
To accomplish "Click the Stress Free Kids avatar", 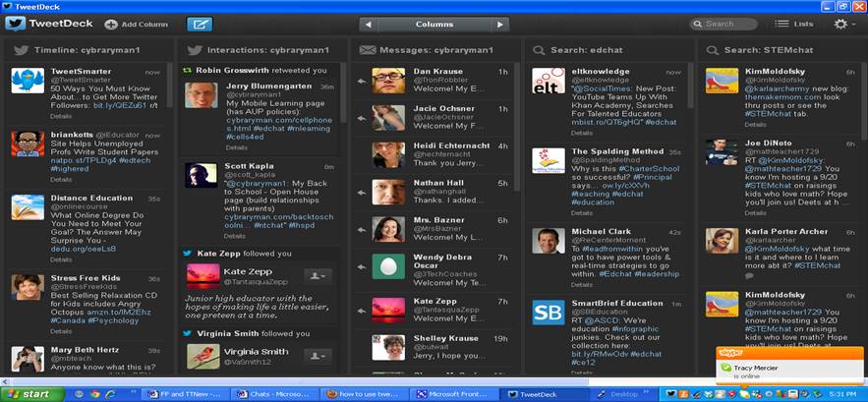I will click(x=28, y=287).
